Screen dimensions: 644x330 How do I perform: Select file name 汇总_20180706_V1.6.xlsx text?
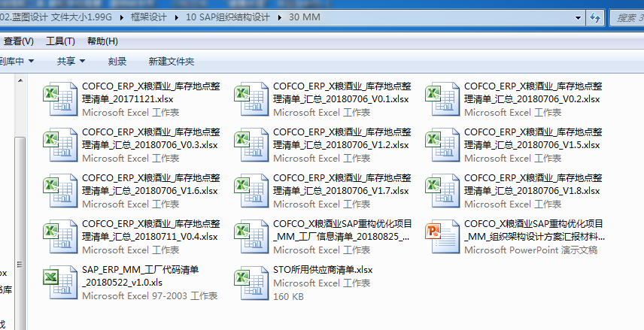[x=150, y=191]
